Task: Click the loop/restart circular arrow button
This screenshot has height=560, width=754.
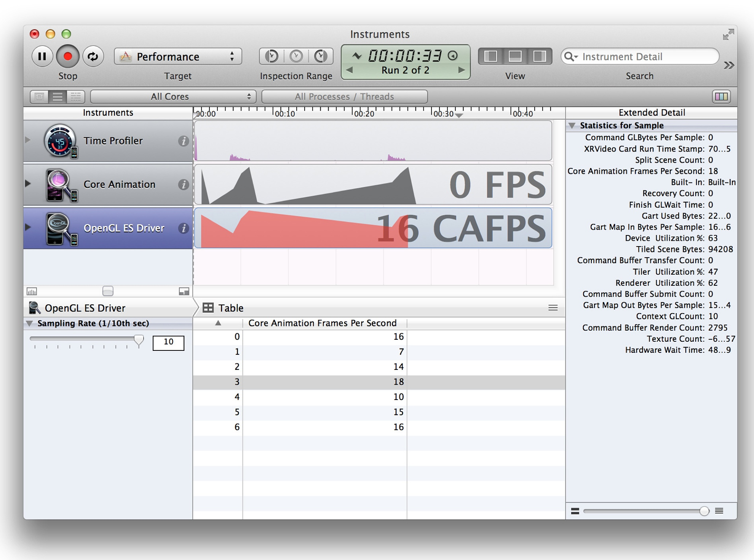Action: (x=93, y=56)
